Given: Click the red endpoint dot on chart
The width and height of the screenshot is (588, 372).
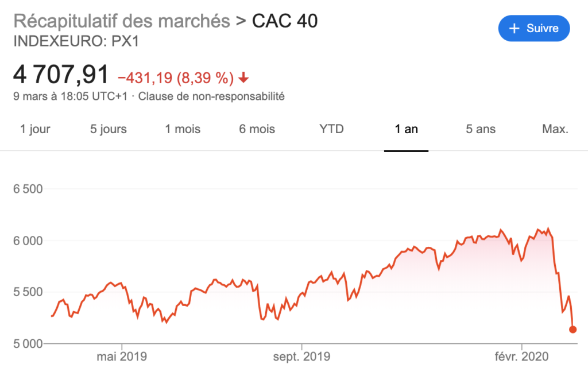Looking at the screenshot, I should tap(572, 330).
